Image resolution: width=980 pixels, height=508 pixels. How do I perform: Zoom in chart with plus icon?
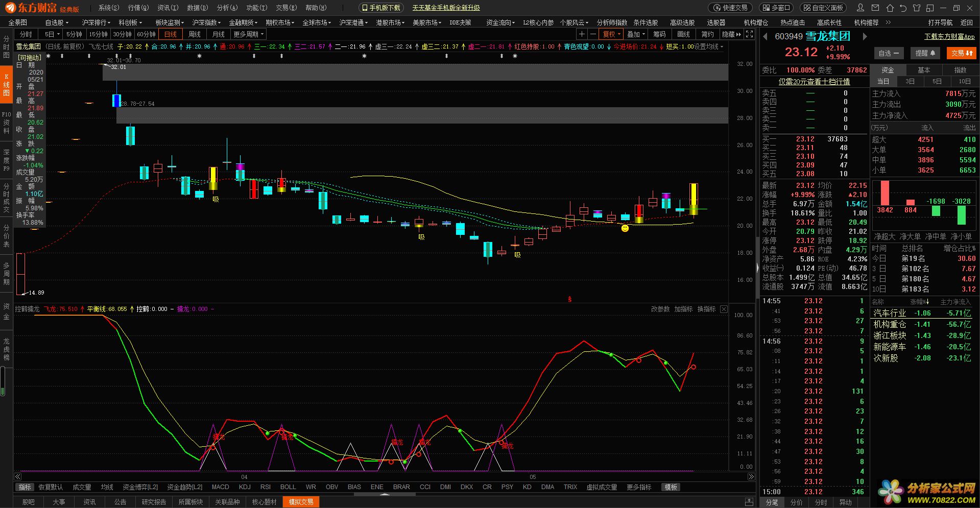point(582,34)
